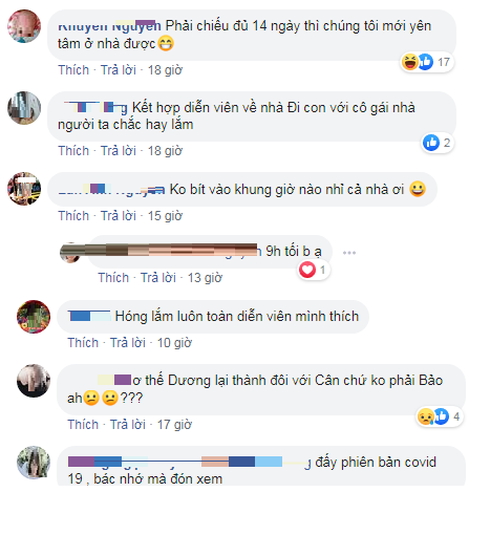490x535 pixels.
Task: Open reactions on the 14 ngày comment
Action: [x=427, y=62]
